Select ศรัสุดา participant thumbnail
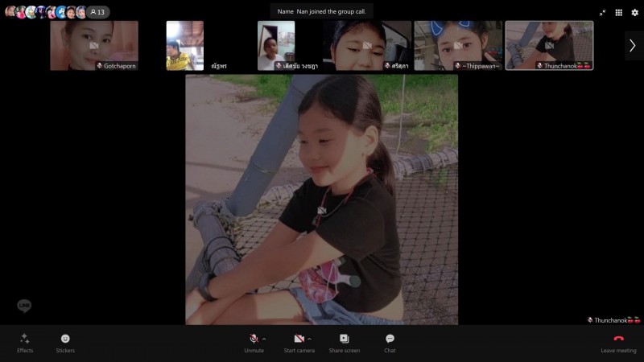The width and height of the screenshot is (644, 362). [367, 45]
